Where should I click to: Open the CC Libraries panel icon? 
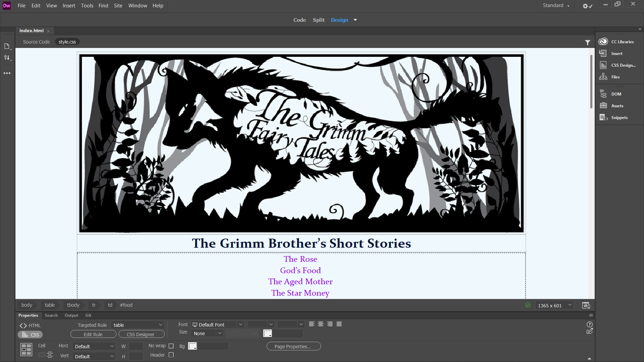(603, 42)
